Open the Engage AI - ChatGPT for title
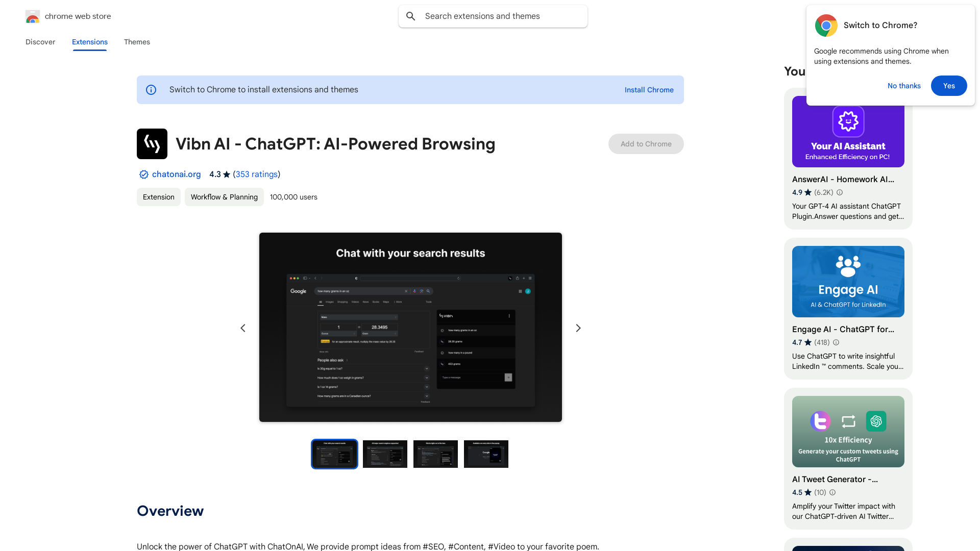This screenshot has width=980, height=551. 843,329
